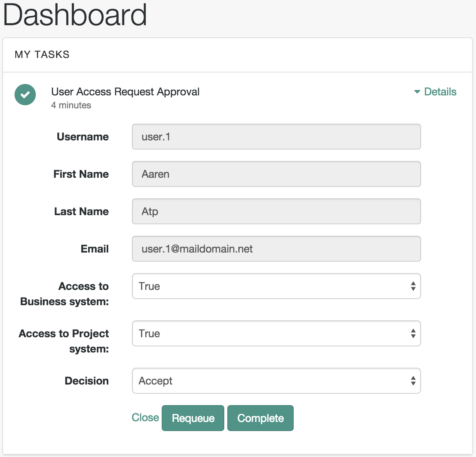This screenshot has width=476, height=457.
Task: Click the Access to Project system label
Action: (64, 341)
